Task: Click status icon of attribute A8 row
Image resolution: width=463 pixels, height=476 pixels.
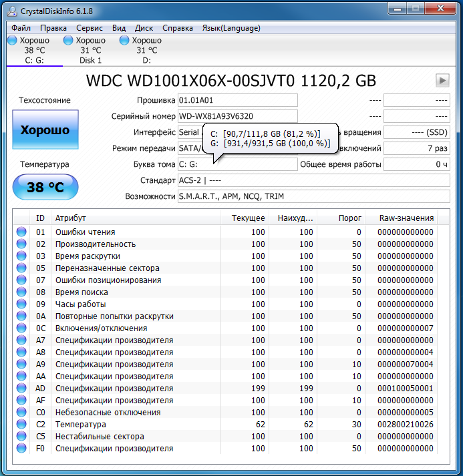Action: (21, 352)
